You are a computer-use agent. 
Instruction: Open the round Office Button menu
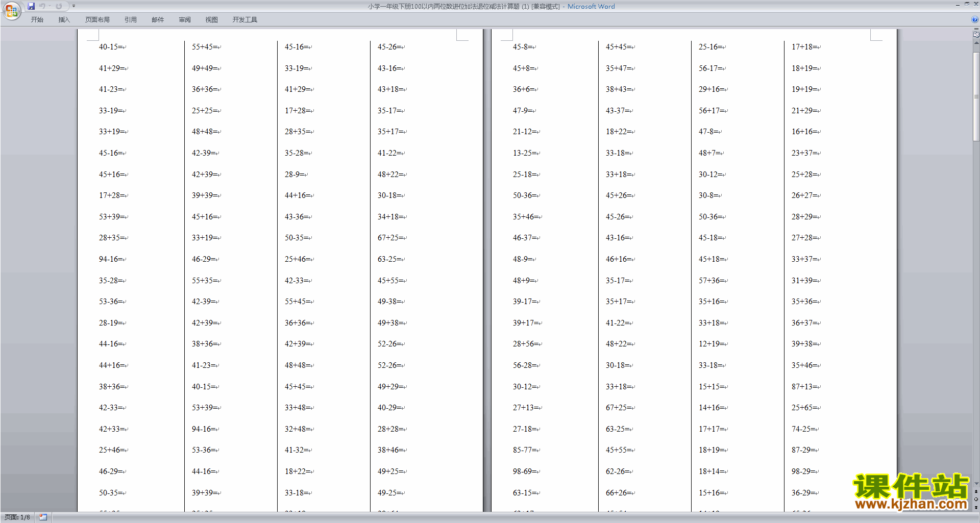[x=11, y=11]
